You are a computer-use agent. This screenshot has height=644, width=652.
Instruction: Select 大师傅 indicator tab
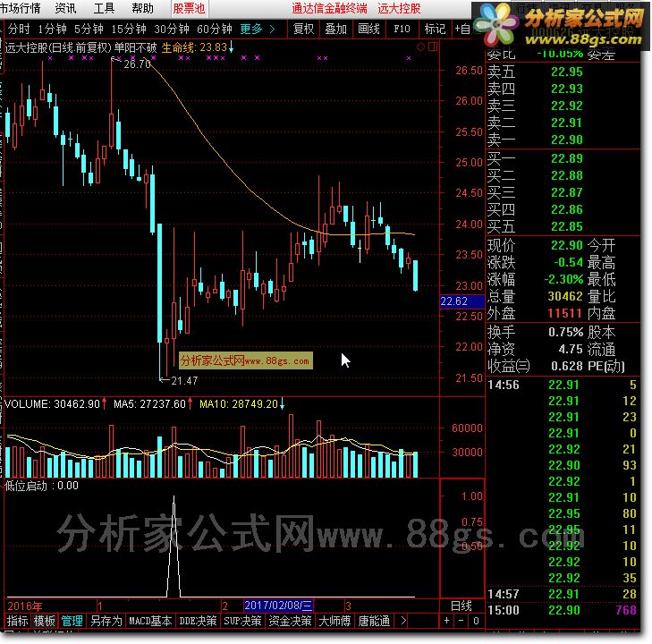click(335, 621)
